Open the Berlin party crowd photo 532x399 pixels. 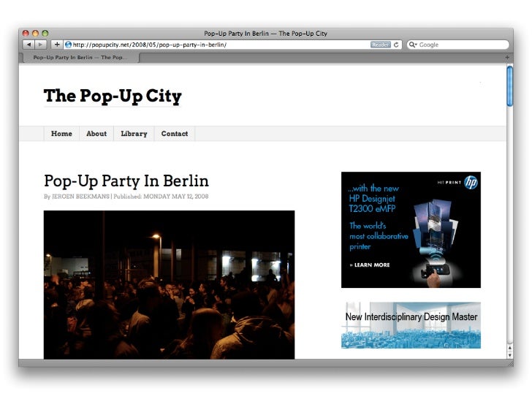(169, 285)
